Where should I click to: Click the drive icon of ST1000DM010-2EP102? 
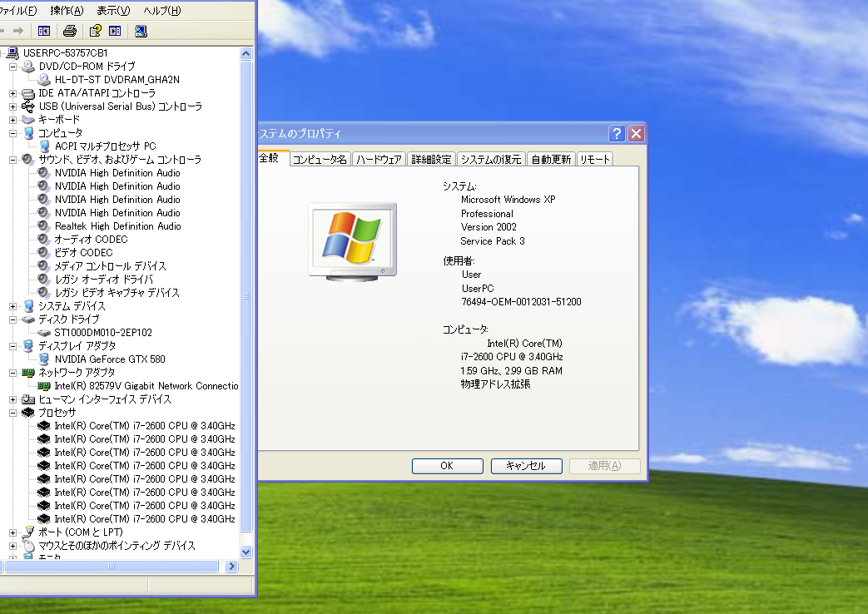[x=44, y=333]
